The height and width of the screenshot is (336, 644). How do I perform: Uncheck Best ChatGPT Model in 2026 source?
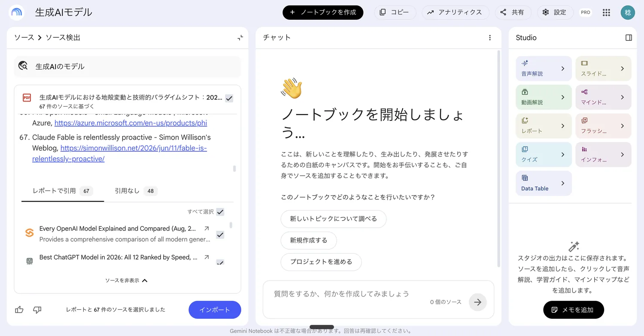(220, 262)
